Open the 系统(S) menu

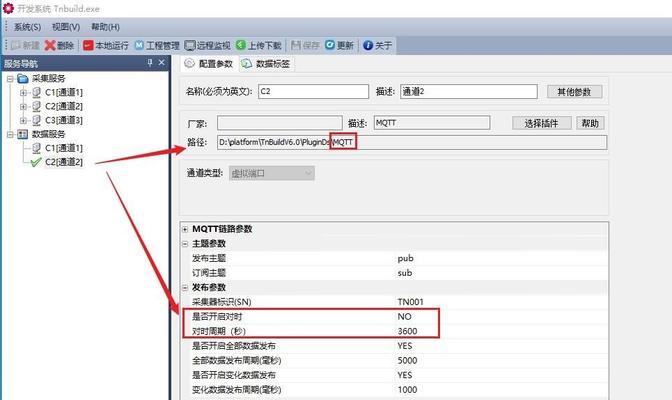(27, 27)
